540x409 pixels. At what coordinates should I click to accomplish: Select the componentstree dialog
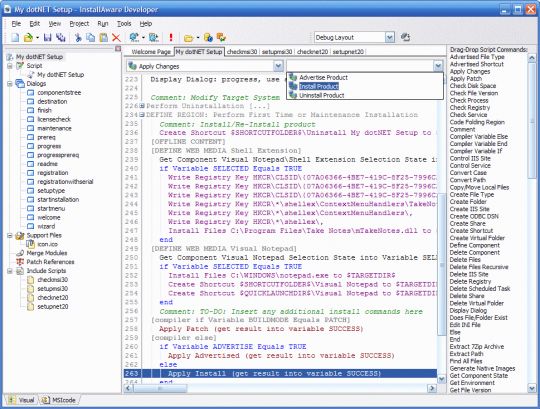[59, 93]
